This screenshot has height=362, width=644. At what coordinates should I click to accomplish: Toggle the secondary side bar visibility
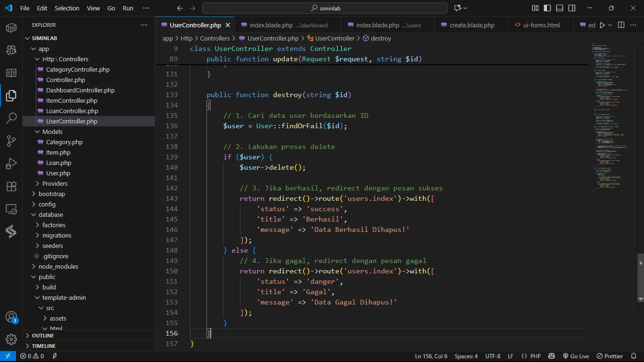coord(572,8)
